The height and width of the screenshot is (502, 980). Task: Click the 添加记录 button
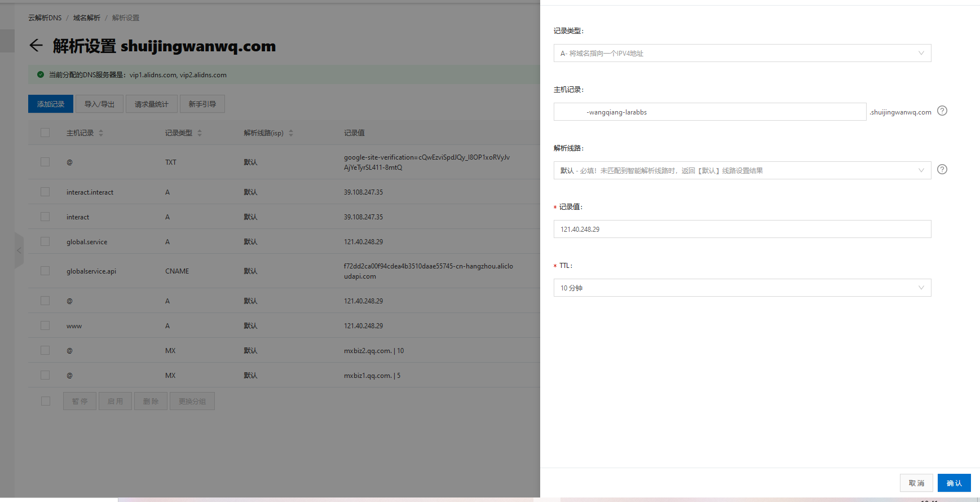point(51,104)
